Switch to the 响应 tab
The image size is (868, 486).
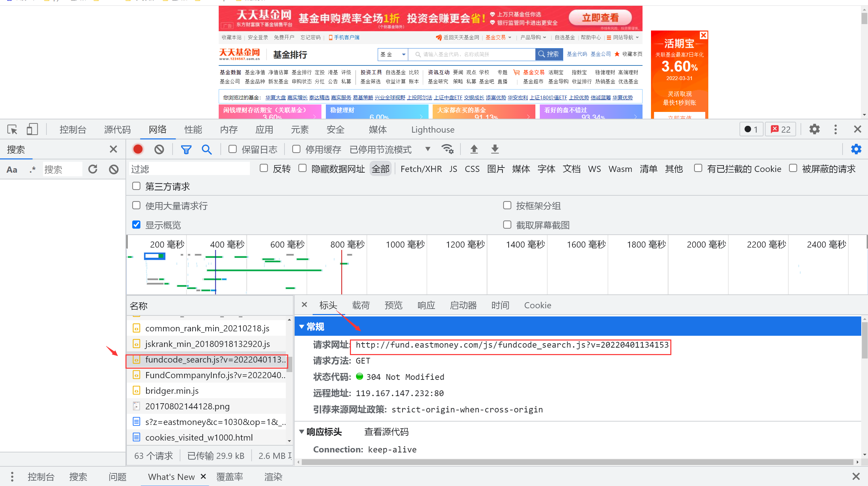426,305
